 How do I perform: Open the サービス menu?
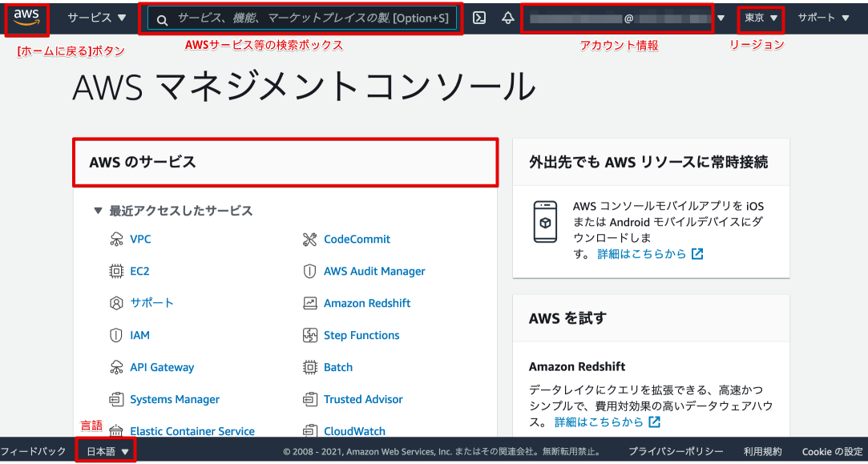pyautogui.click(x=97, y=18)
